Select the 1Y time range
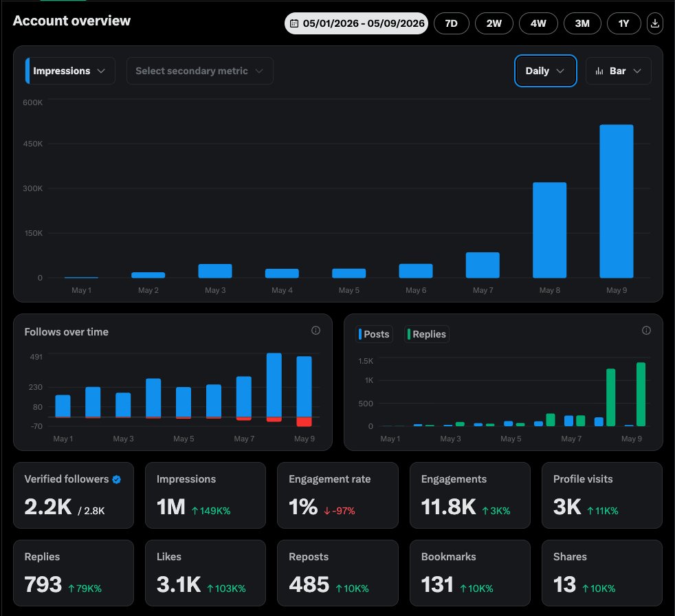This screenshot has width=675, height=616. (x=623, y=23)
